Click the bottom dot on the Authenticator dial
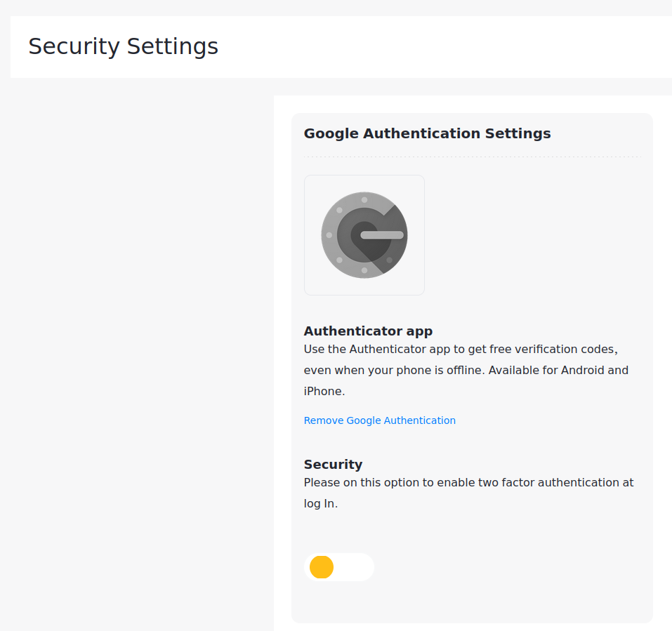The height and width of the screenshot is (631, 672). (364, 270)
